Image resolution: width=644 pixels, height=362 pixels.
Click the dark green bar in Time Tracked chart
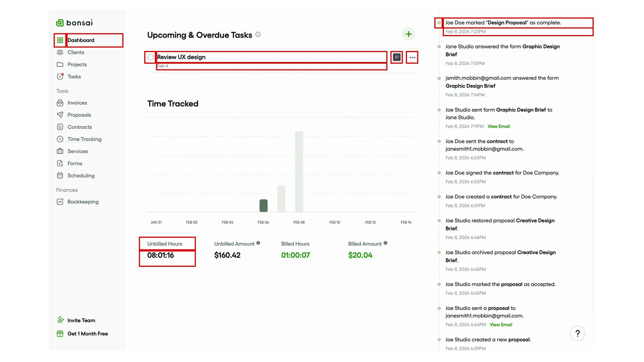(x=264, y=205)
